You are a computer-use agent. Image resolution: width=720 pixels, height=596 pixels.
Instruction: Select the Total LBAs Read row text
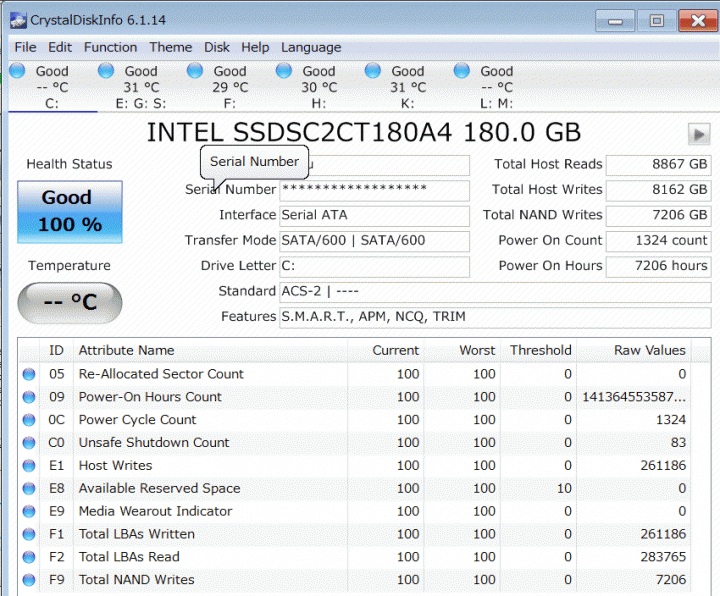[x=129, y=557]
